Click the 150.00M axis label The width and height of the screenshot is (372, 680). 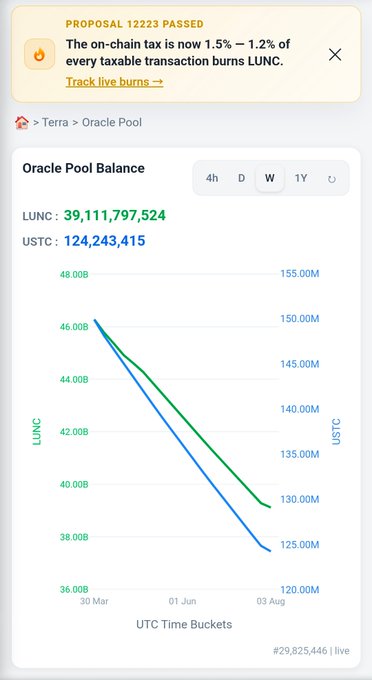point(300,319)
